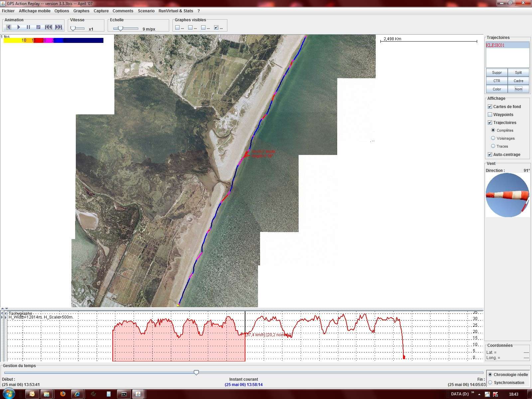Image resolution: width=532 pixels, height=399 pixels.
Task: Open the Graphes menu
Action: click(x=81, y=11)
